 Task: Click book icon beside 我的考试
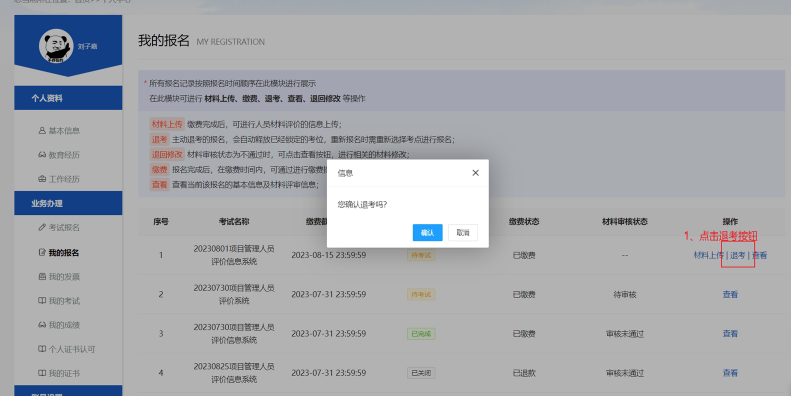[42, 301]
